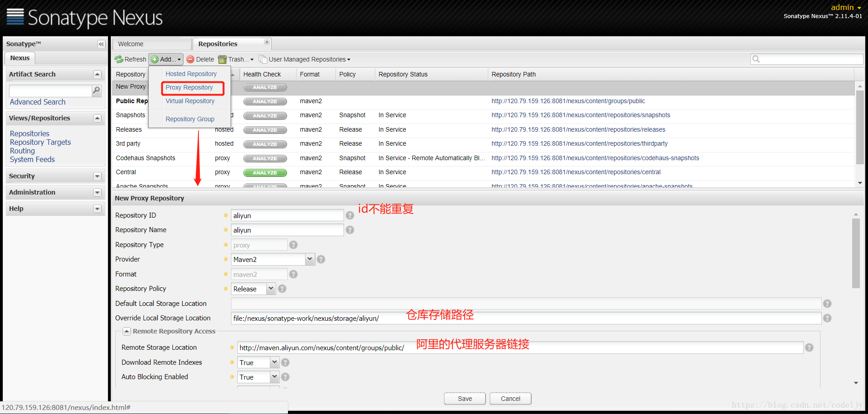Open User Managed Repositories dropdown
868x414 pixels.
[x=305, y=59]
